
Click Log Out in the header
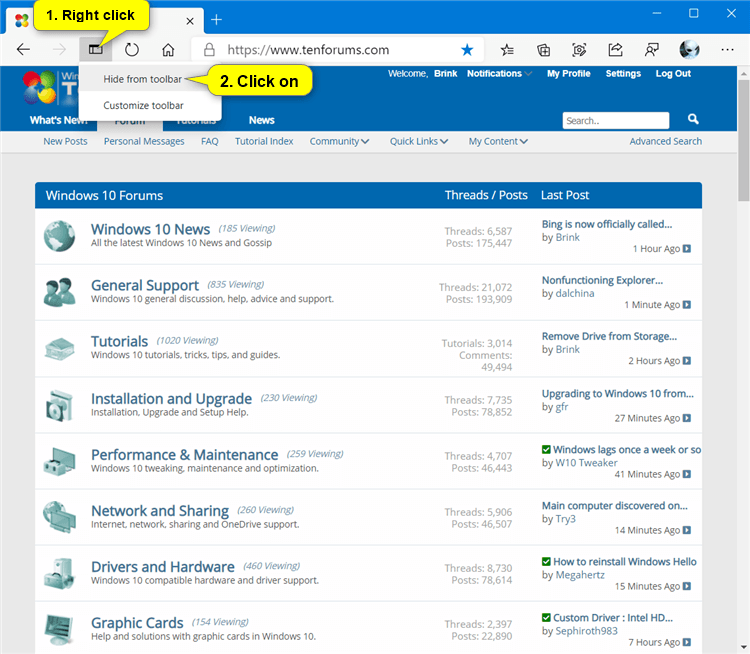tap(673, 73)
